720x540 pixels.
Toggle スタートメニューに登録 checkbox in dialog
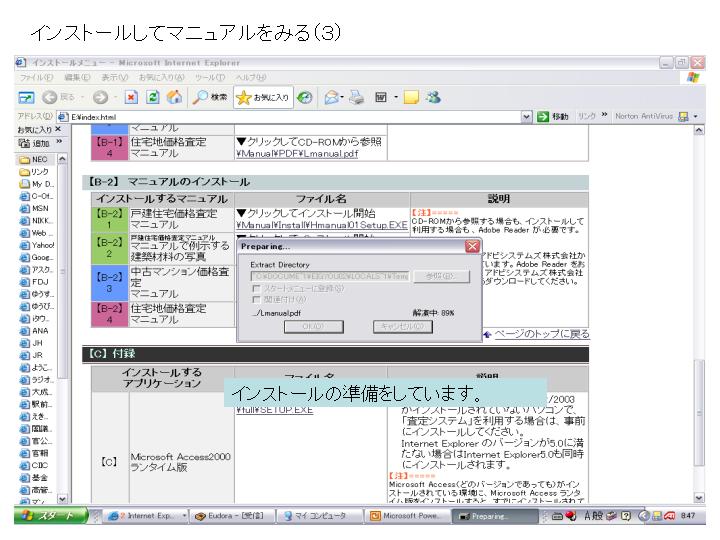(256, 288)
